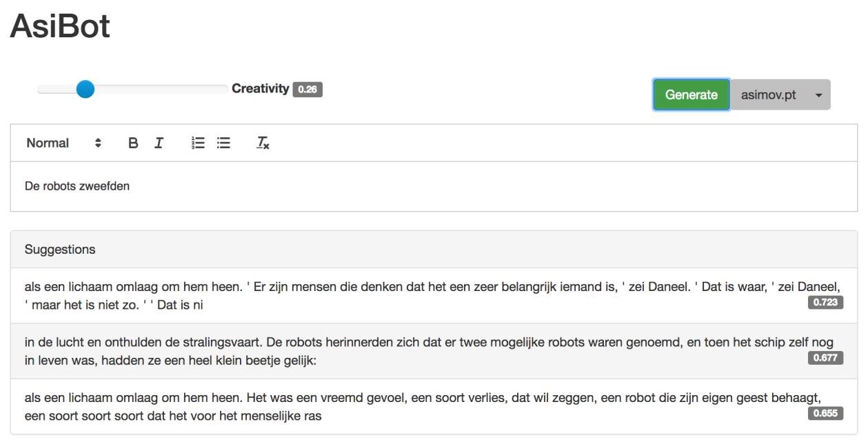Insert a numbered list
Viewport: 868px width, 442px height.
pyautogui.click(x=198, y=143)
